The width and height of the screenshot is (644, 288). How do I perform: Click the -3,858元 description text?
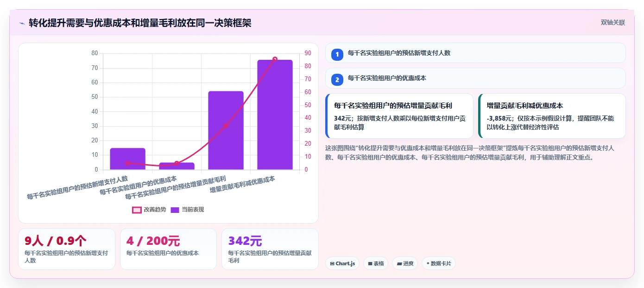point(550,122)
